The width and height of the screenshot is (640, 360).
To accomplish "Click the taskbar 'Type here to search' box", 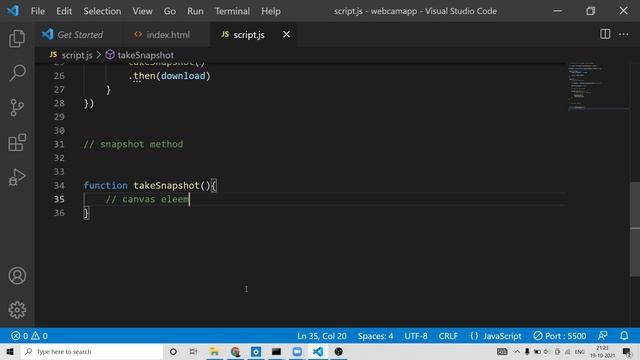I will coord(92,351).
